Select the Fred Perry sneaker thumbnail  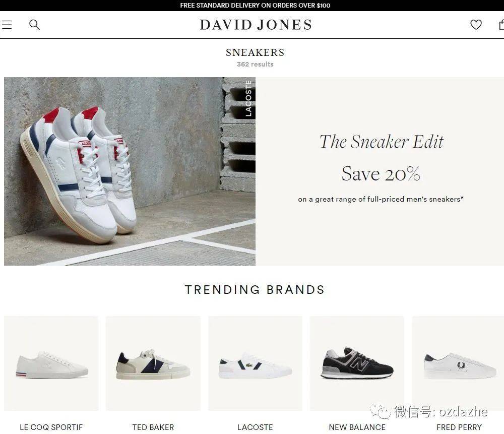pyautogui.click(x=458, y=363)
